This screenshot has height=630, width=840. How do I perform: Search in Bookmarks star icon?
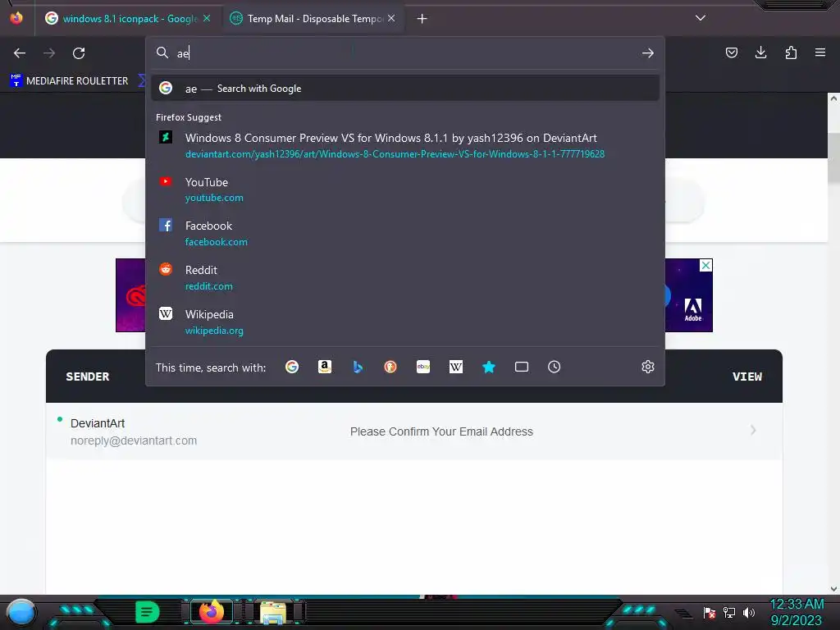489,367
